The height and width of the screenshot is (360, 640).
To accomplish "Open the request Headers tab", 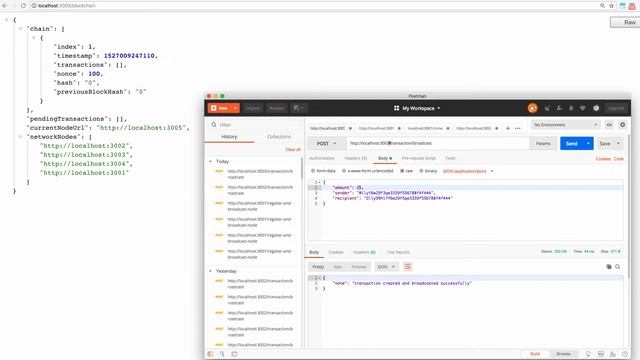I will pyautogui.click(x=356, y=158).
